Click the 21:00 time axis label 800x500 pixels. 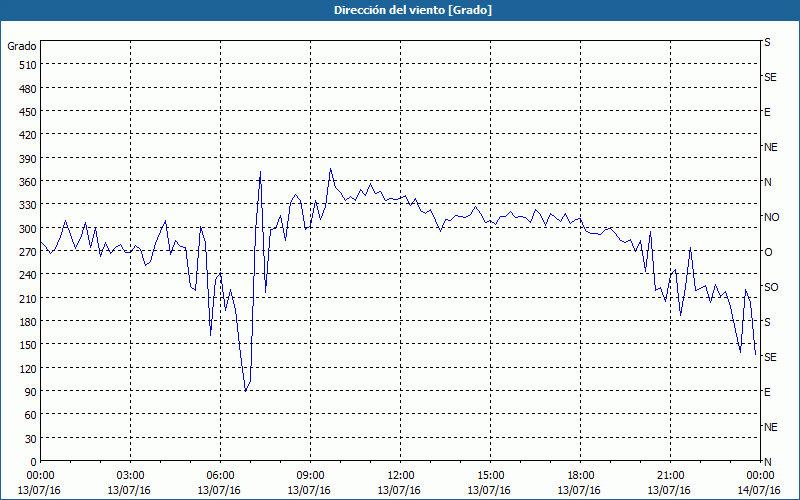pos(670,476)
